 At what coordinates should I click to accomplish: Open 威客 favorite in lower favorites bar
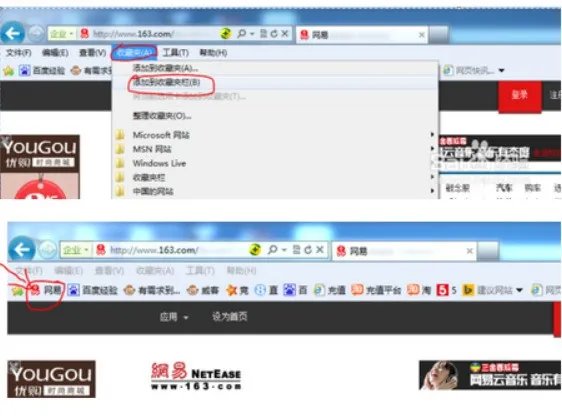click(x=203, y=290)
